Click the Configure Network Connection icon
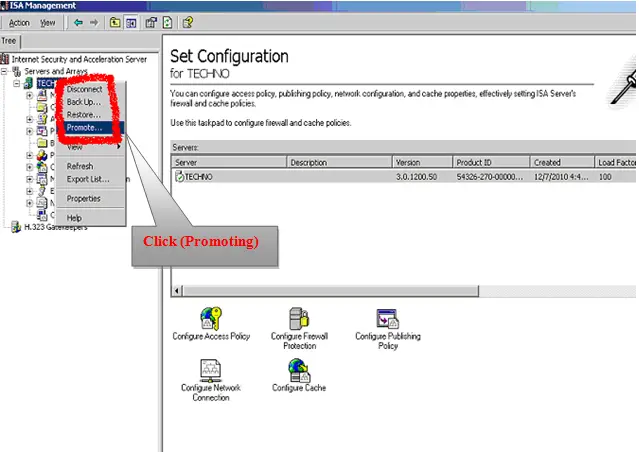Image resolution: width=639 pixels, height=457 pixels. click(210, 370)
